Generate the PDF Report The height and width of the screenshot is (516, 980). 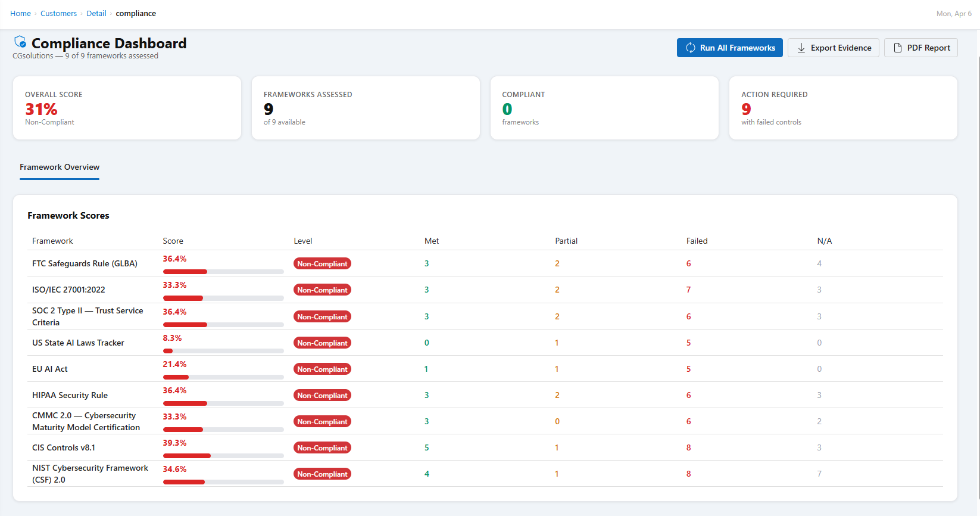coord(921,48)
